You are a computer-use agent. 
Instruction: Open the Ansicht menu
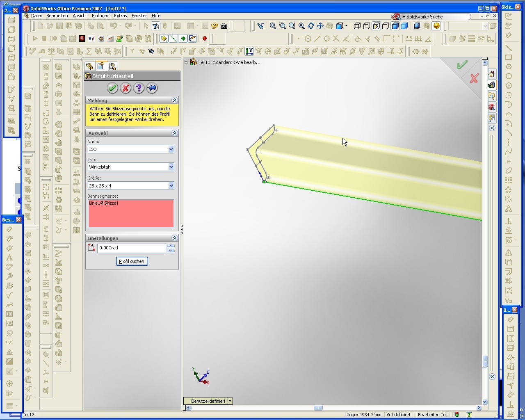click(80, 16)
